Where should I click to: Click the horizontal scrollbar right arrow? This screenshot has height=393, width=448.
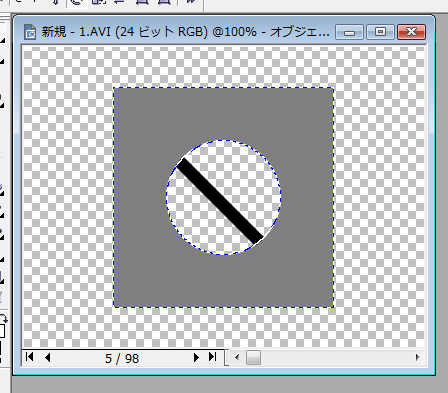417,358
